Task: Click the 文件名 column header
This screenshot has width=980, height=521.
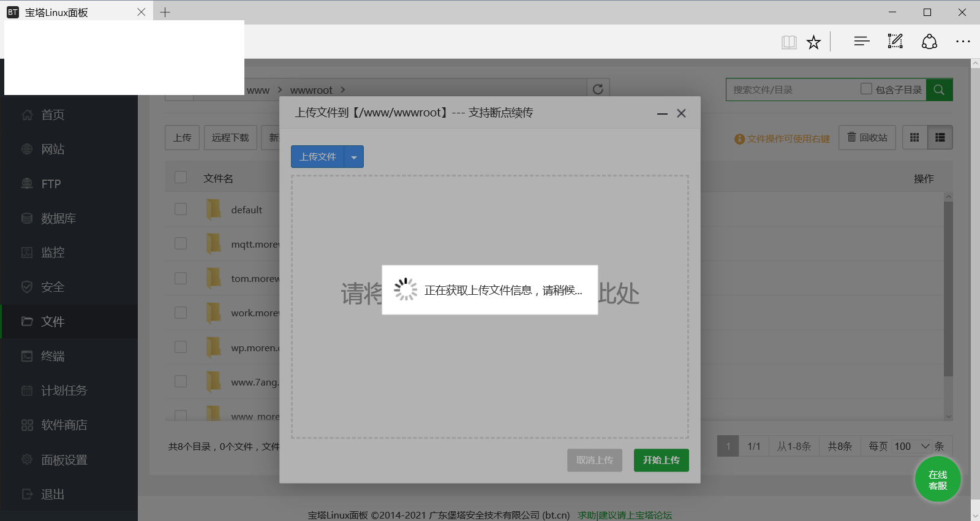Action: 218,178
